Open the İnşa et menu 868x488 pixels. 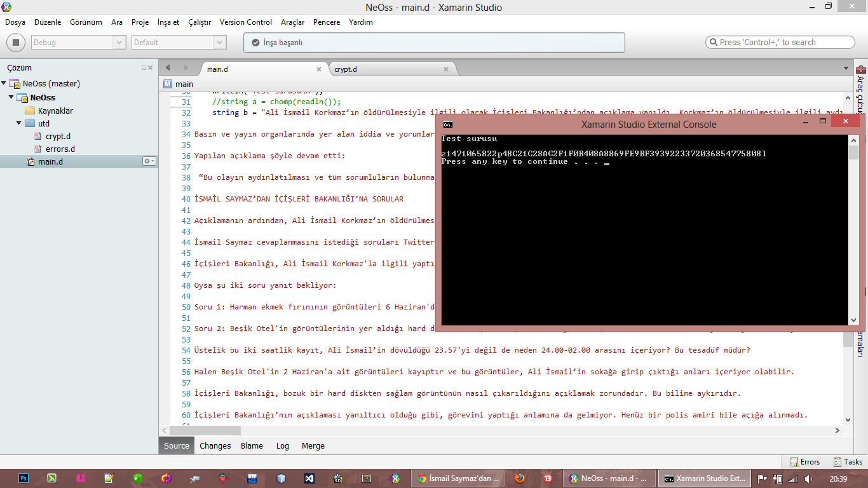pos(168,22)
